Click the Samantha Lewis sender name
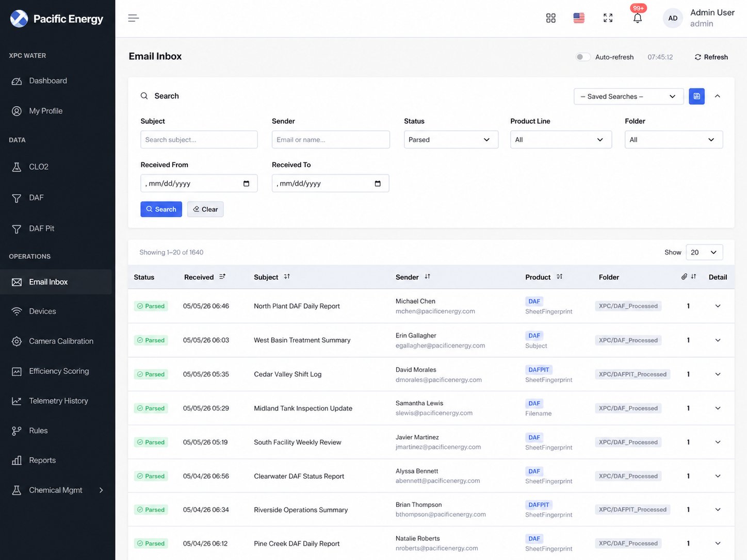Viewport: 747px width, 560px height. (419, 403)
